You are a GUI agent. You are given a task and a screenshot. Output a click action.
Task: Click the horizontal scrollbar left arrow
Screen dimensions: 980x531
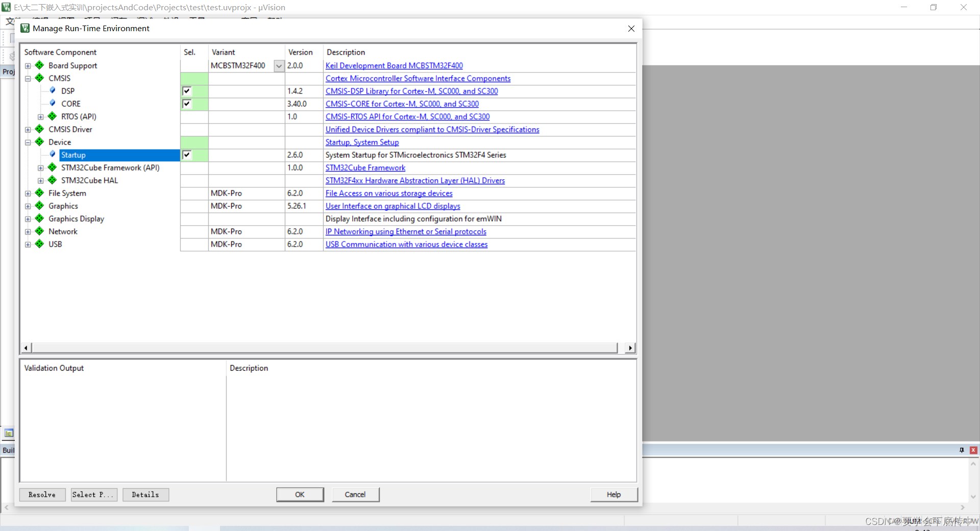[26, 348]
